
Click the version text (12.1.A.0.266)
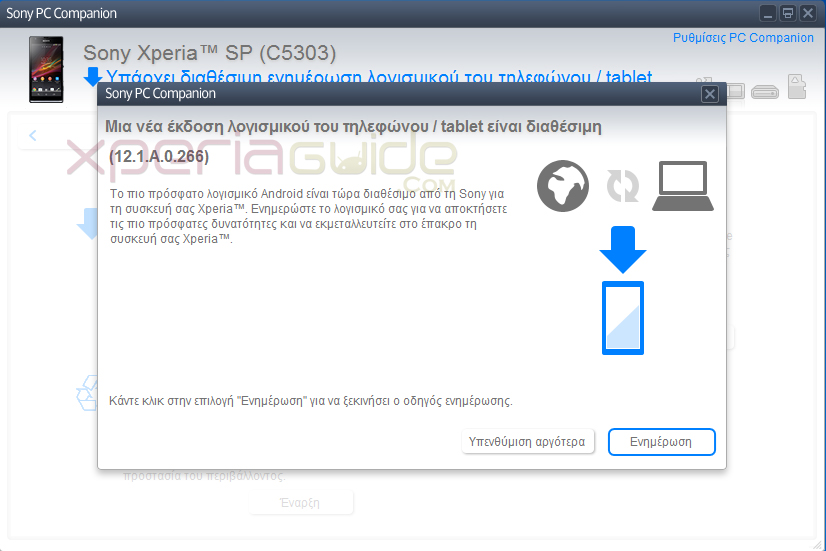coord(159,156)
